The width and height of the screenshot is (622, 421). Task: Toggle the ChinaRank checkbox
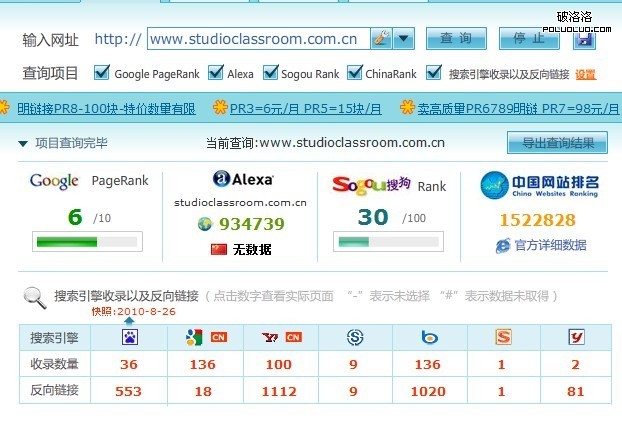coord(354,73)
